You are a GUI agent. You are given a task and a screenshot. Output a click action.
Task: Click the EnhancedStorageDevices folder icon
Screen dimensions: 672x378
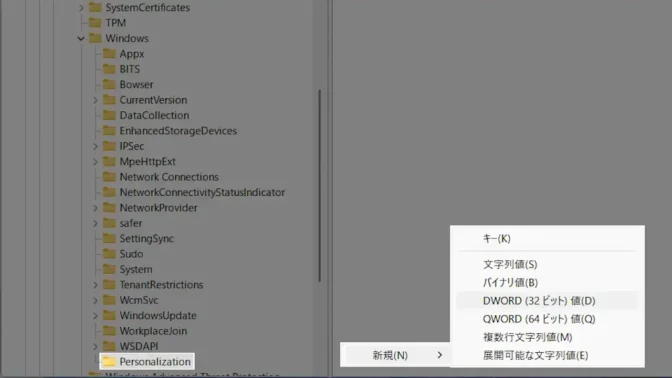(x=109, y=131)
